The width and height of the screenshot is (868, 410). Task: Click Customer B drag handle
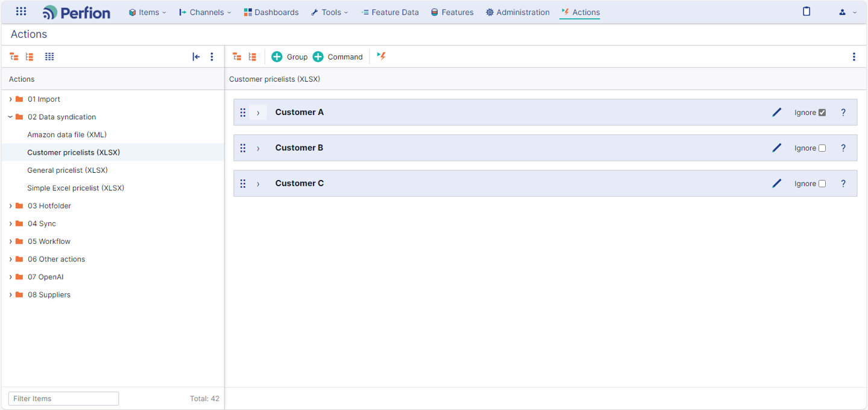pyautogui.click(x=243, y=148)
